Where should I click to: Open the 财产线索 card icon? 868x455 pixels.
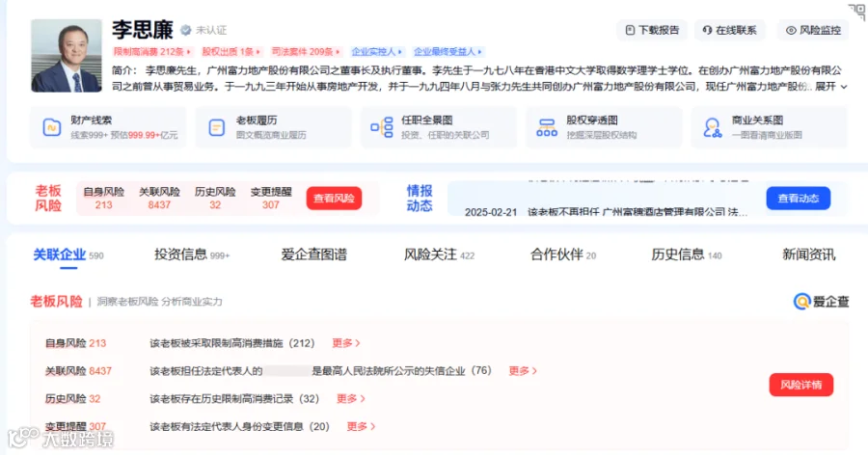point(51,128)
